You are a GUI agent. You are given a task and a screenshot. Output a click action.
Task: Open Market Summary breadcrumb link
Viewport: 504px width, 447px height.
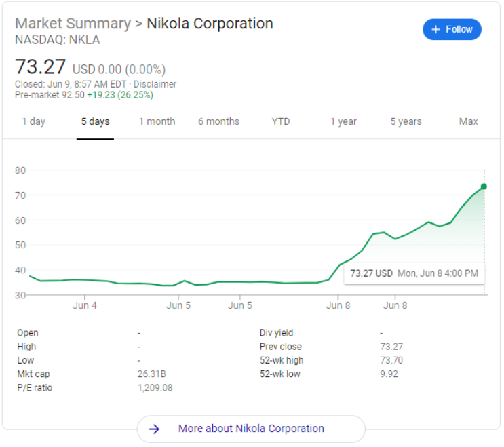coord(73,24)
